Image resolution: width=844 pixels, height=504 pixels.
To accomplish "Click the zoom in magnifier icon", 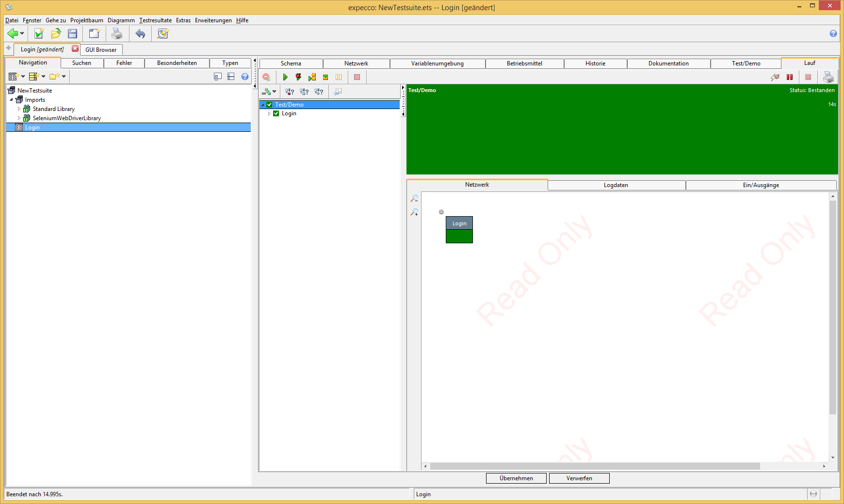I will click(x=414, y=212).
